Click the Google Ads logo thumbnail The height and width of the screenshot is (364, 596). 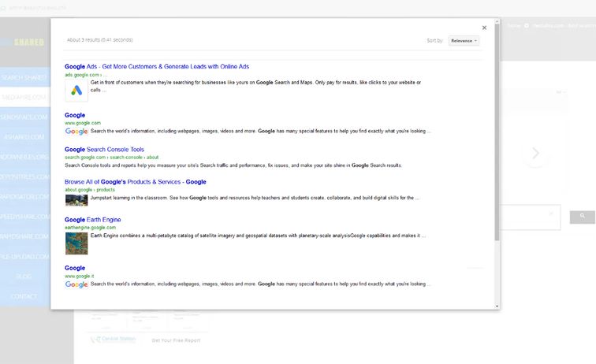(x=76, y=90)
